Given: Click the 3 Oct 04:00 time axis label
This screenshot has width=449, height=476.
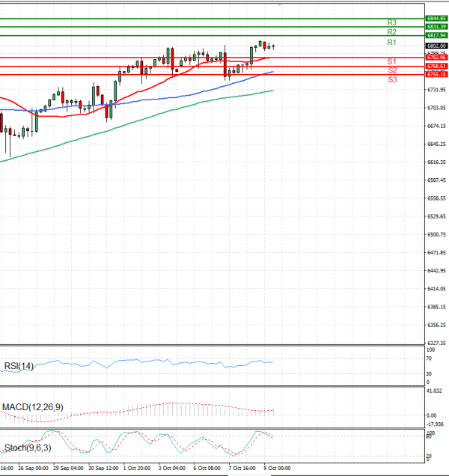Looking at the screenshot, I should coord(171,468).
